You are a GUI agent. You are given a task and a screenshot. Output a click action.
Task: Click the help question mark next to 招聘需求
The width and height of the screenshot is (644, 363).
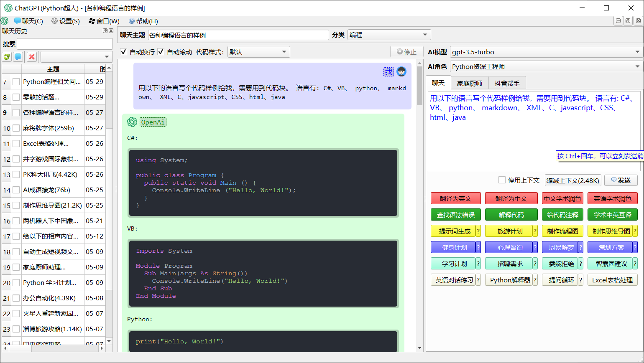(535, 264)
